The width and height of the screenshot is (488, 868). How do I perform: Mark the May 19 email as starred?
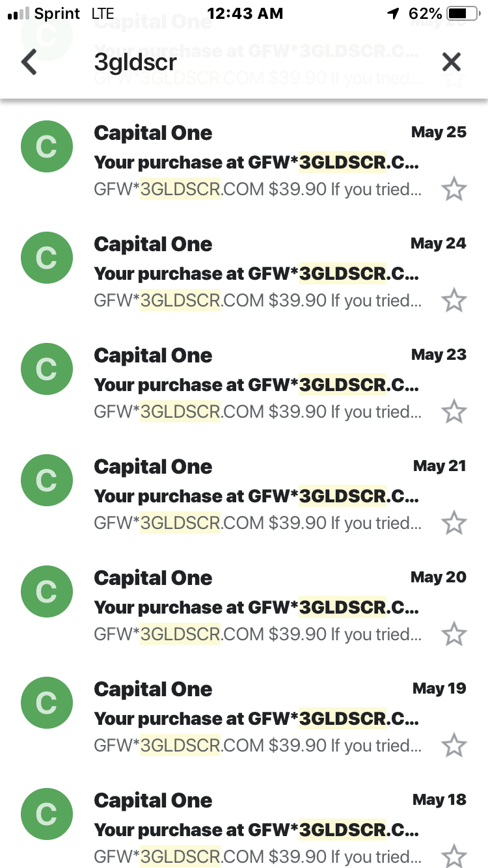coord(454,746)
